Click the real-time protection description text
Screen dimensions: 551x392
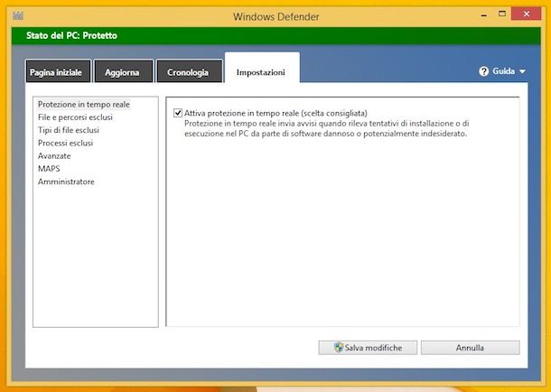click(x=326, y=128)
